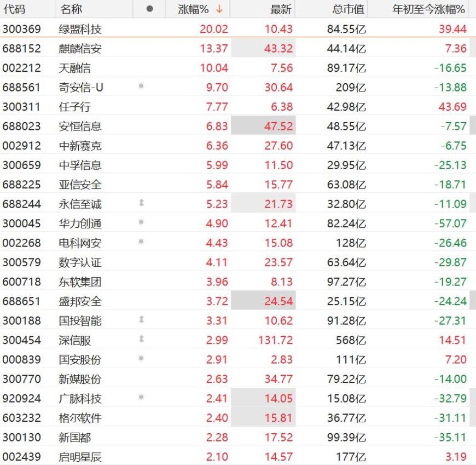Image resolution: width=476 pixels, height=465 pixels.
Task: Sort by the 最新 column header
Action: [281, 9]
